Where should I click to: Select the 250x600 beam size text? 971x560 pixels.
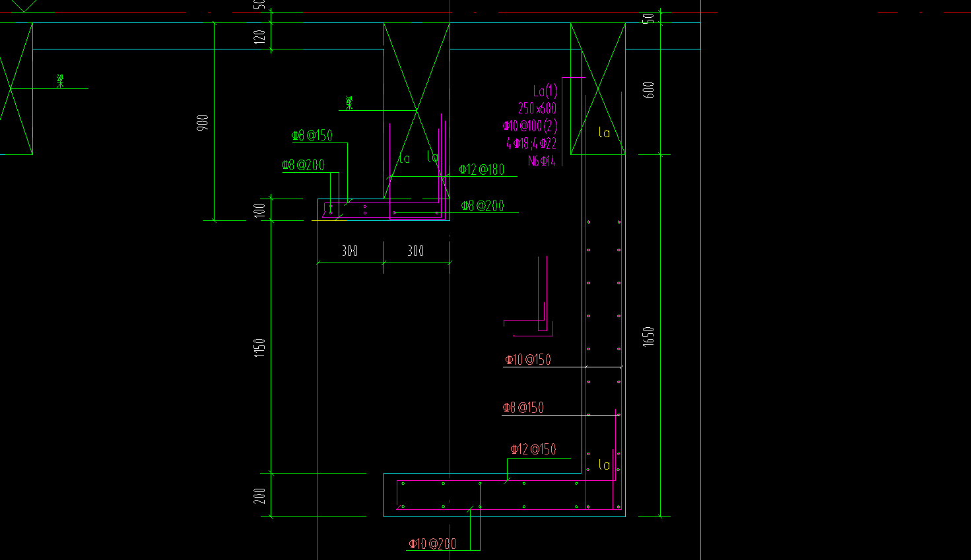[537, 108]
